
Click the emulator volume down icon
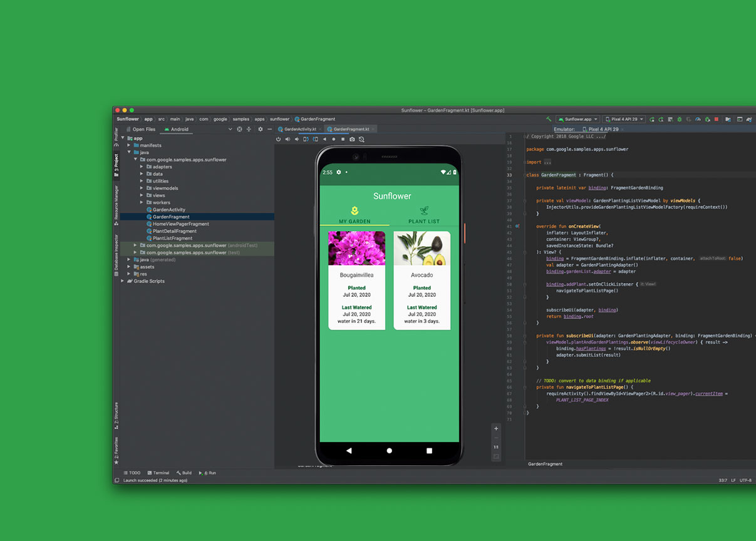(x=296, y=139)
